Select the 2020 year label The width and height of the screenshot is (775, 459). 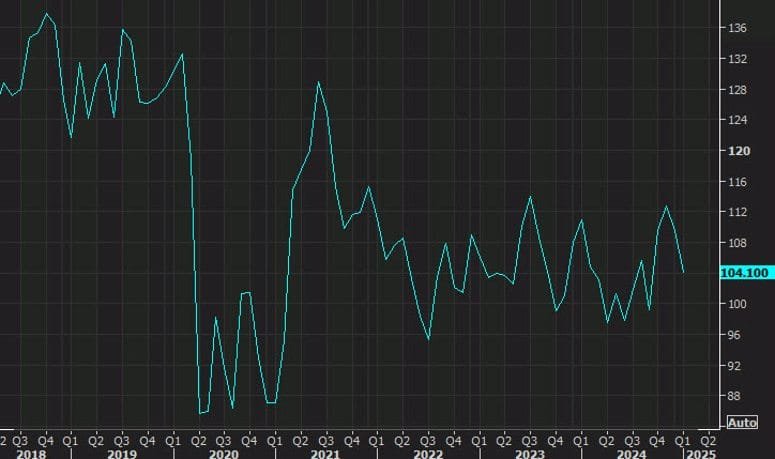click(x=223, y=453)
